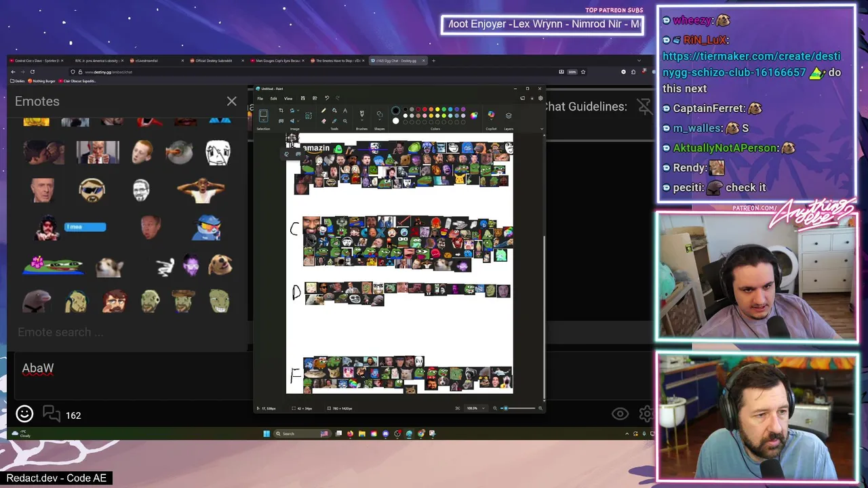Click the Windows taskbar Search box
Screen dimensions: 868x488
[x=302, y=434]
